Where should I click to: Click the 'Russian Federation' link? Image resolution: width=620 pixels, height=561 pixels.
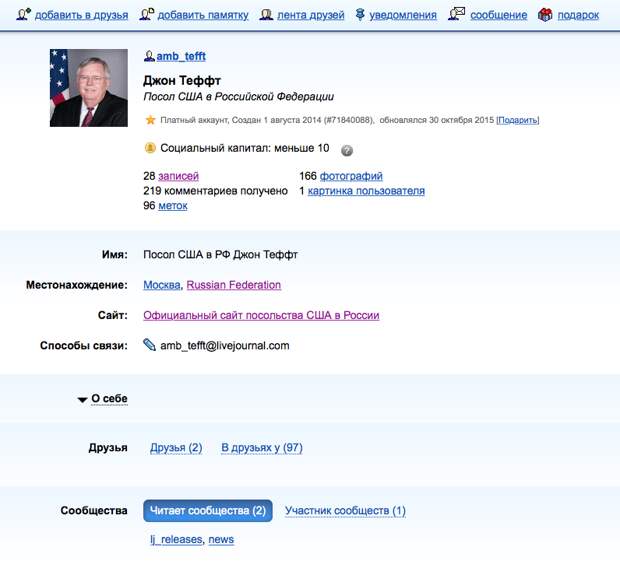(234, 285)
